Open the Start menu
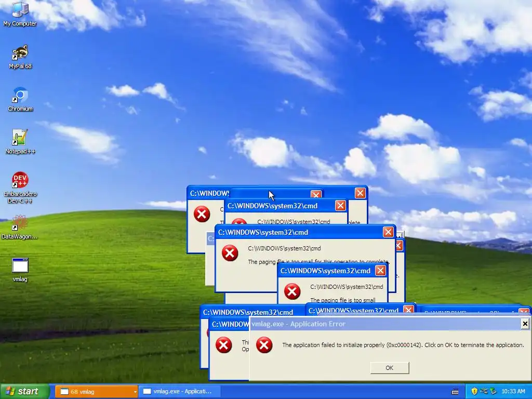532x399 pixels. click(x=25, y=391)
